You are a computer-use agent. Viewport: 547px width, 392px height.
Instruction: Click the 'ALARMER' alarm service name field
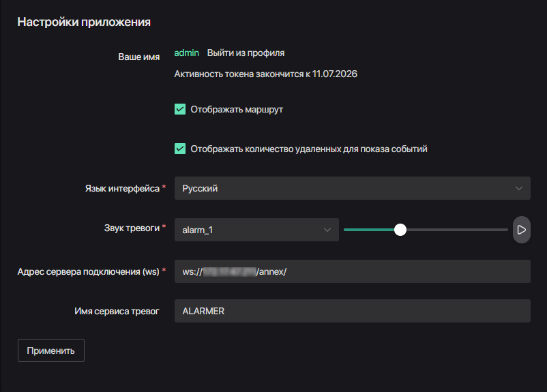351,311
